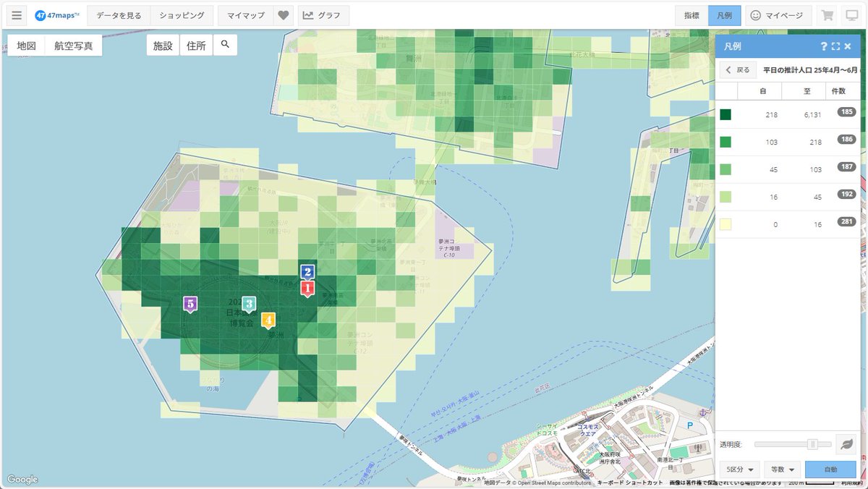
Task: Click count badge 192
Action: click(x=847, y=194)
